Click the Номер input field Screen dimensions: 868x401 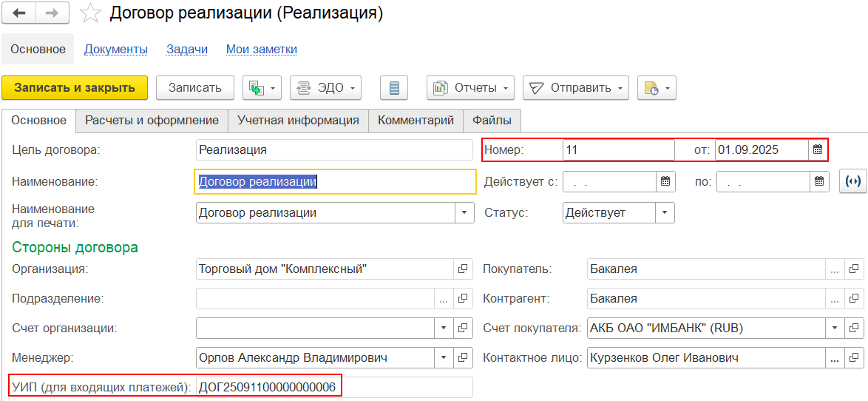pos(618,149)
